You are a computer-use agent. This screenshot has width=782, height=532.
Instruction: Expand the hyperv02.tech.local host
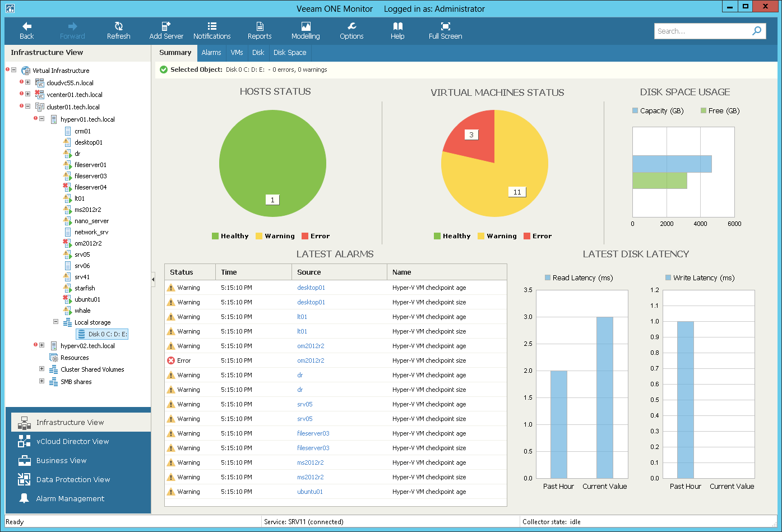click(41, 345)
